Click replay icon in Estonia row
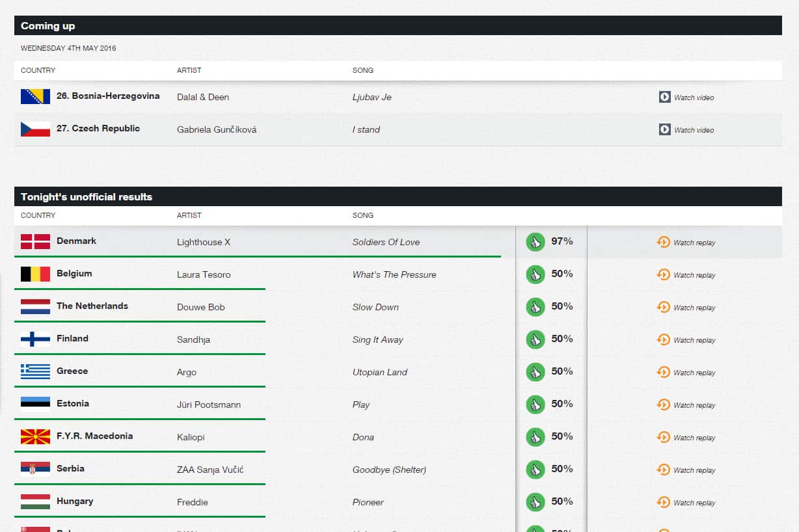Screen dimensions: 799x532 pyautogui.click(x=663, y=405)
